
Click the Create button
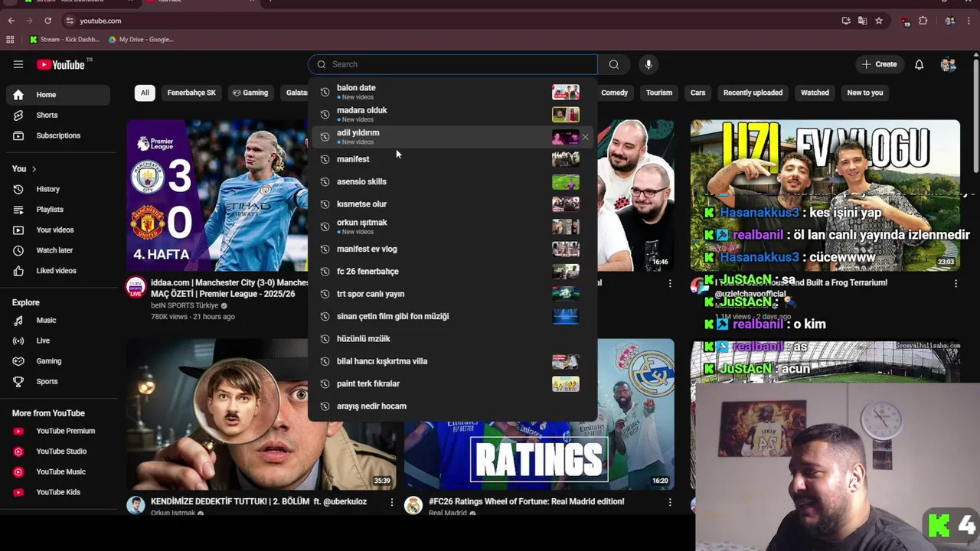click(x=879, y=64)
